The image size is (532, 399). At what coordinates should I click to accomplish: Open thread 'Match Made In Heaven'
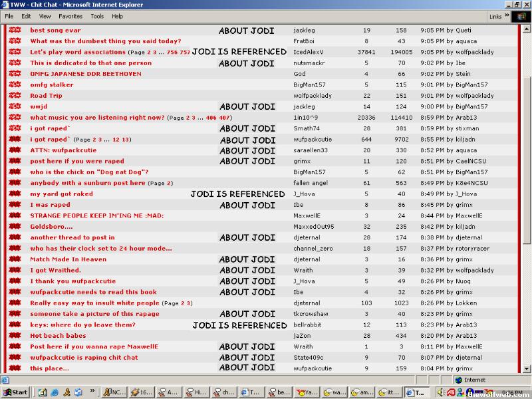click(68, 259)
